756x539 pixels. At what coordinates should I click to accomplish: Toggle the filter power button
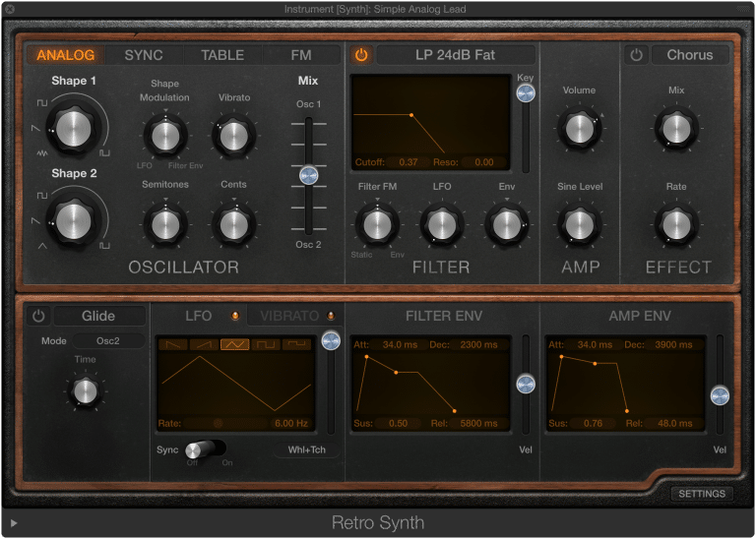point(361,55)
